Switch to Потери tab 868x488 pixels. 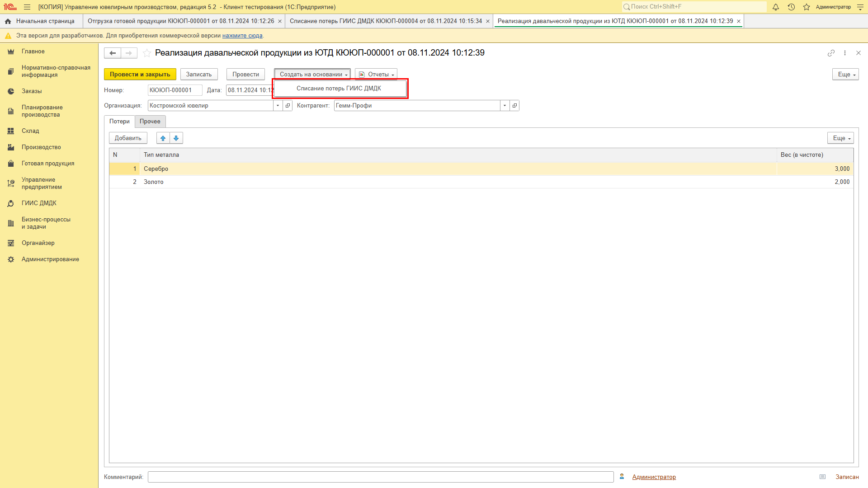click(119, 122)
